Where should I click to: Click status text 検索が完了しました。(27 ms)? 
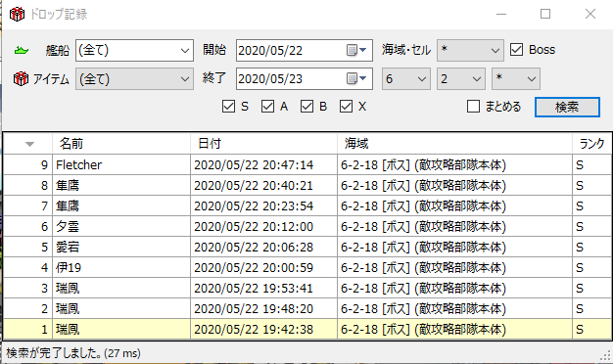[x=73, y=353]
